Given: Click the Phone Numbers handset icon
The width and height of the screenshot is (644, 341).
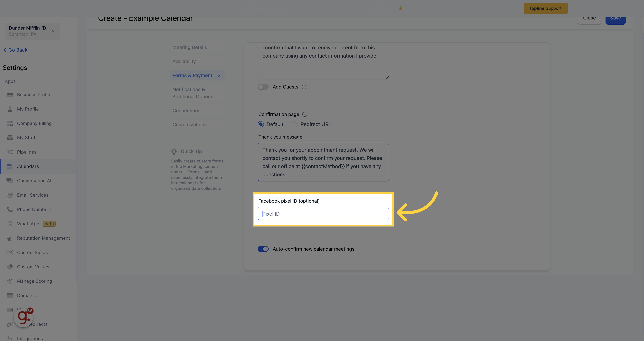Looking at the screenshot, I should tap(10, 209).
